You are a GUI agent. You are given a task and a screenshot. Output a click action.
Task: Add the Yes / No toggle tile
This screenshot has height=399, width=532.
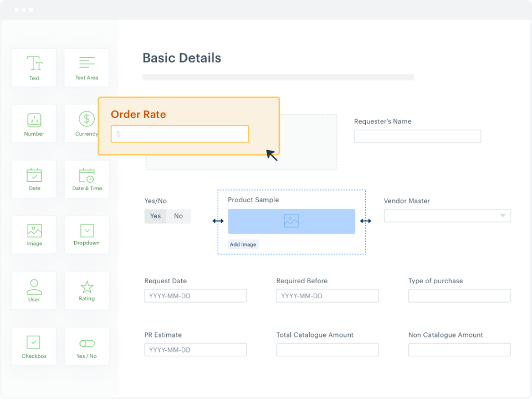point(86,346)
